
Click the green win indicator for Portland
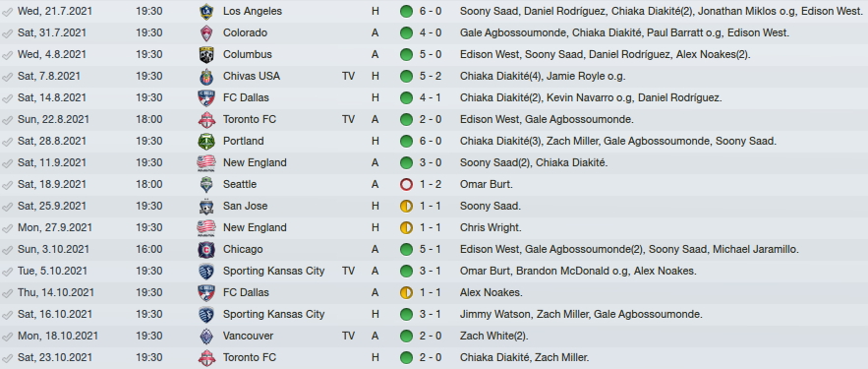click(x=406, y=141)
